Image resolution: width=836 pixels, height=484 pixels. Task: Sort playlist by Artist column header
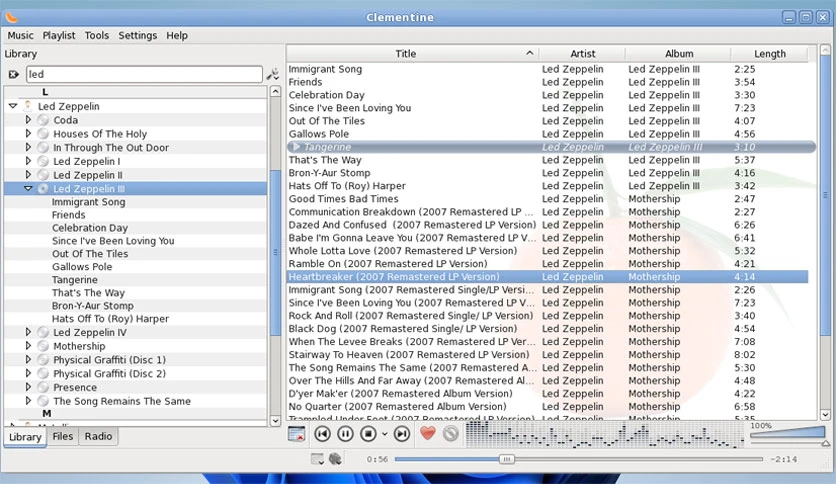(582, 54)
